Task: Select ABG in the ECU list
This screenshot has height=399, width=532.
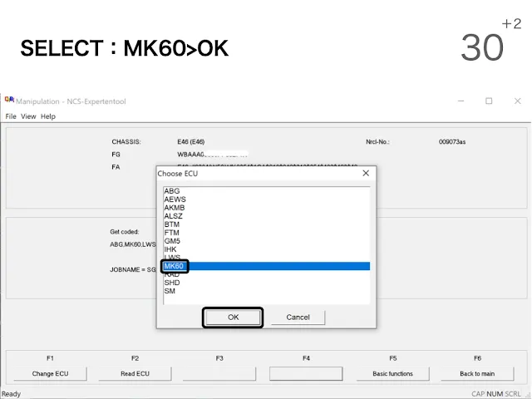Action: 266,191
